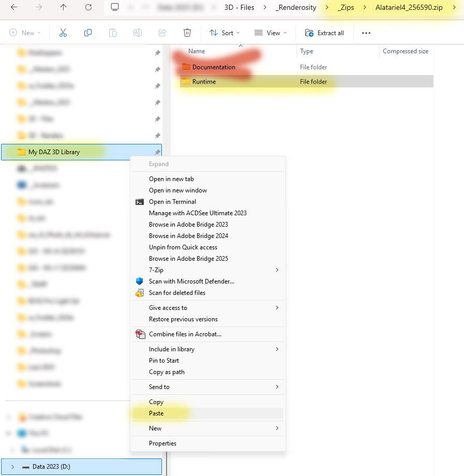This screenshot has width=464, height=476.
Task: Select Browse in Adobe Bridge 2024
Action: (207, 236)
